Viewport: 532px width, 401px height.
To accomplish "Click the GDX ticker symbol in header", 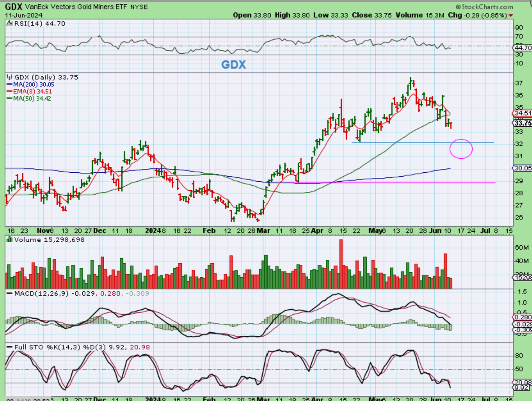I will pos(15,7).
